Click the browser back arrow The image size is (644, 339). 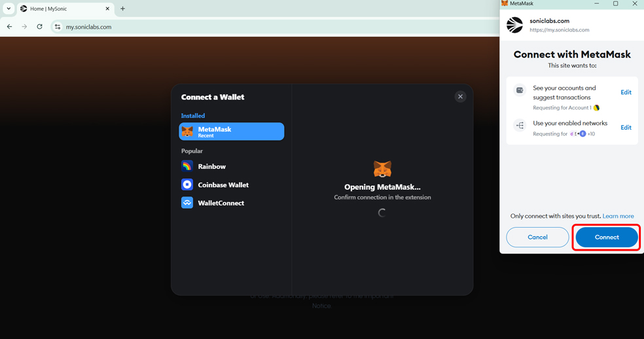click(x=9, y=27)
